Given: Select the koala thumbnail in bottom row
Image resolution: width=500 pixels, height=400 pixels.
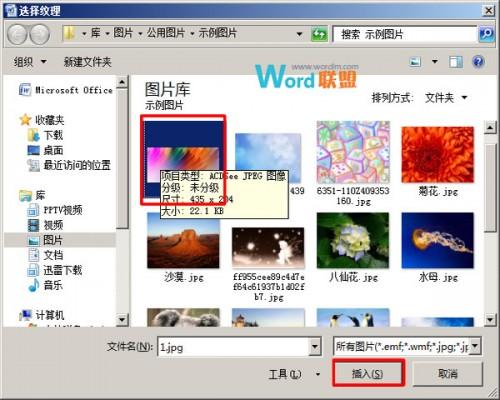Looking at the screenshot, I should [x=183, y=317].
